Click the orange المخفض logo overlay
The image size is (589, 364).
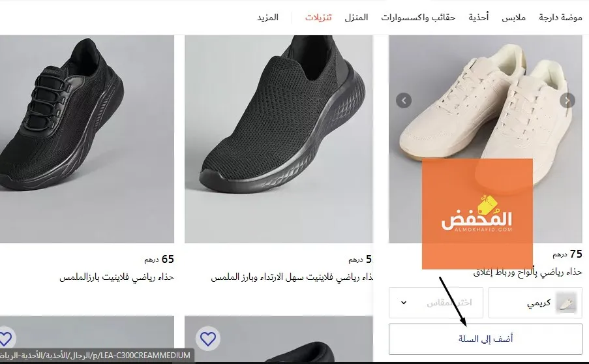pyautogui.click(x=477, y=214)
